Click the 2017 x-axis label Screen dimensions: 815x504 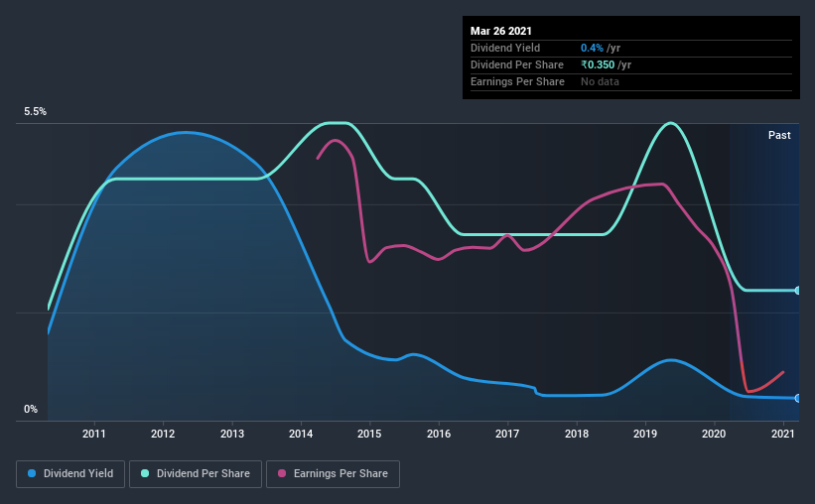point(507,434)
